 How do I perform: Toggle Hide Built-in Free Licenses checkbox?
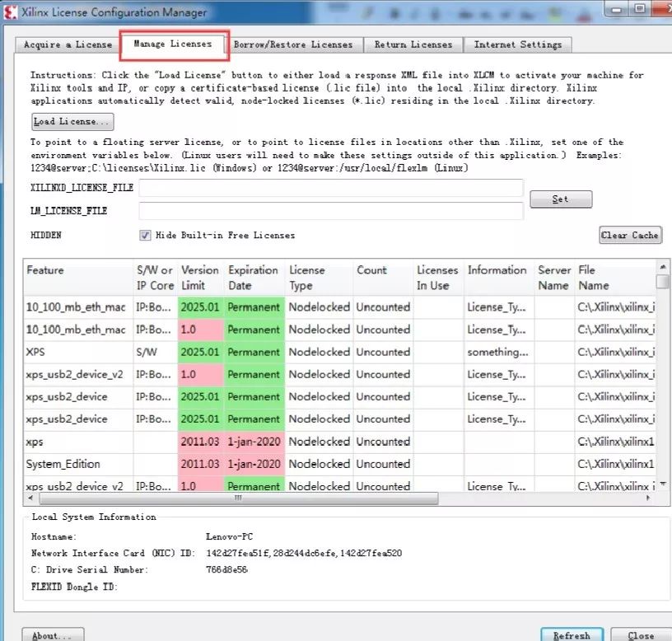point(145,235)
